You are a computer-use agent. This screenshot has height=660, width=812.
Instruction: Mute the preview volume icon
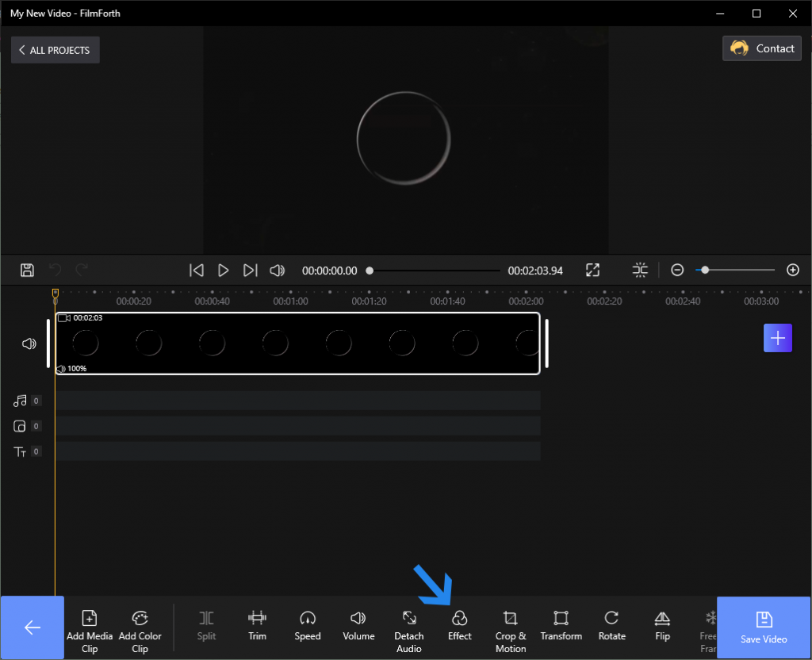tap(277, 270)
